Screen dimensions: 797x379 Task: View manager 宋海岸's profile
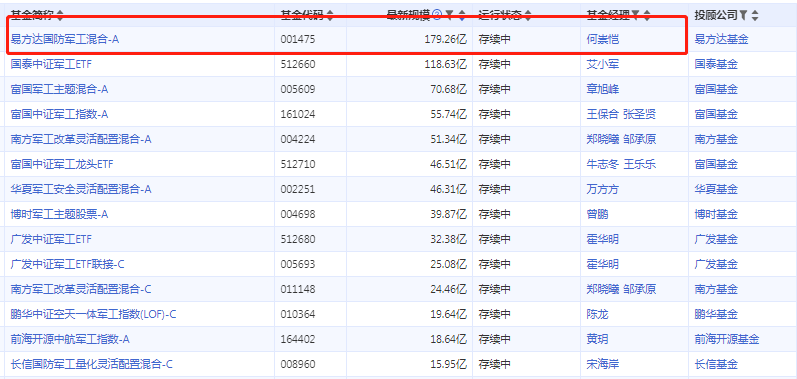602,364
